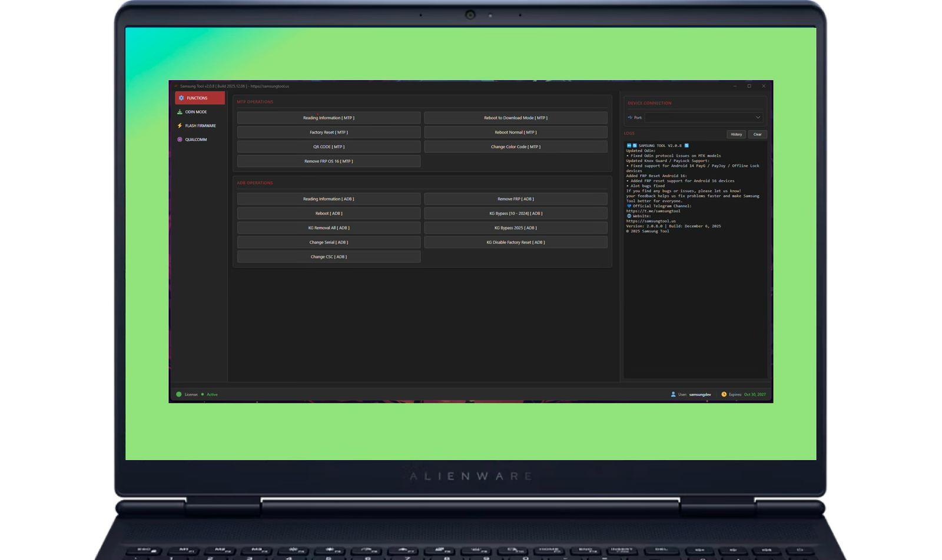Click the green license status icon
Viewport: 942px width, 560px height.
click(x=179, y=395)
